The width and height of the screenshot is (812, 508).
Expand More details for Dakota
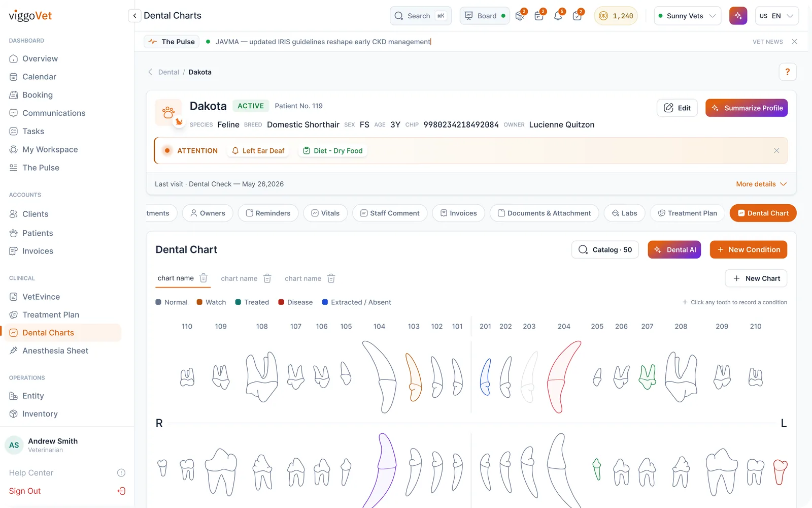(761, 184)
